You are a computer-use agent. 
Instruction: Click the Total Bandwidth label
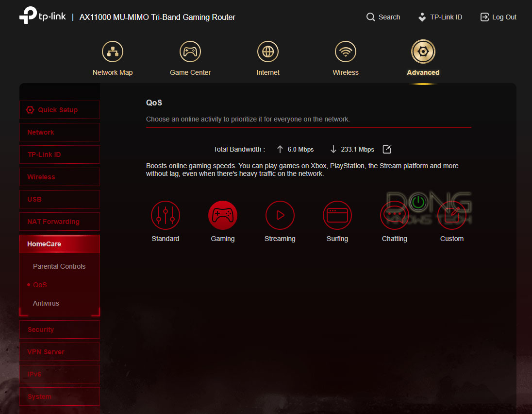click(239, 150)
